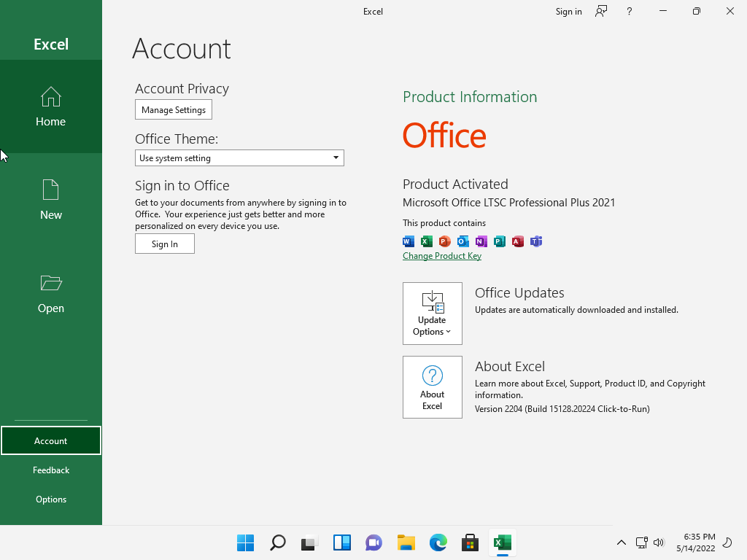Expand the Office Theme dropdown
747x560 pixels.
tap(239, 158)
